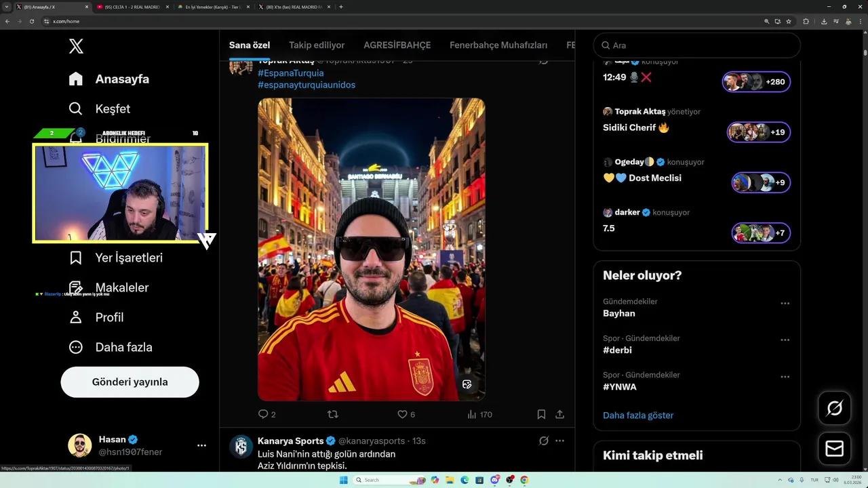Expand browser tab search dropdown
The height and width of the screenshot is (488, 868).
(x=6, y=7)
